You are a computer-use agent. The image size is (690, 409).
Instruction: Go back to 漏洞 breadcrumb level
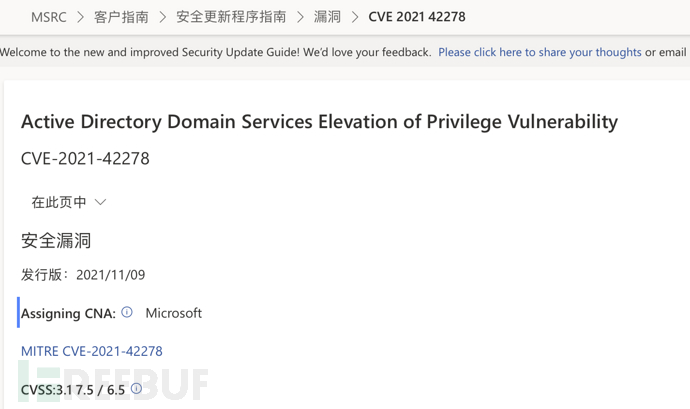click(x=327, y=17)
